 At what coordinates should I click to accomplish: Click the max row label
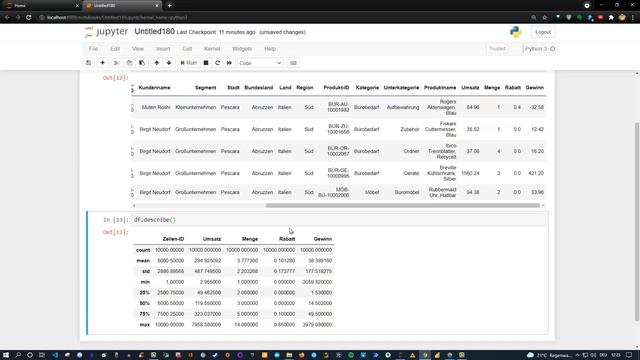[x=144, y=325]
